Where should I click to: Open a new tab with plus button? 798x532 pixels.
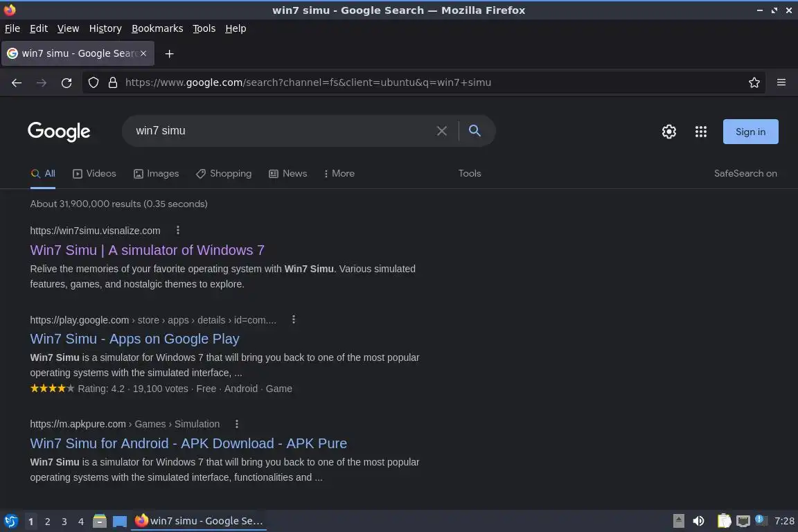click(x=170, y=53)
